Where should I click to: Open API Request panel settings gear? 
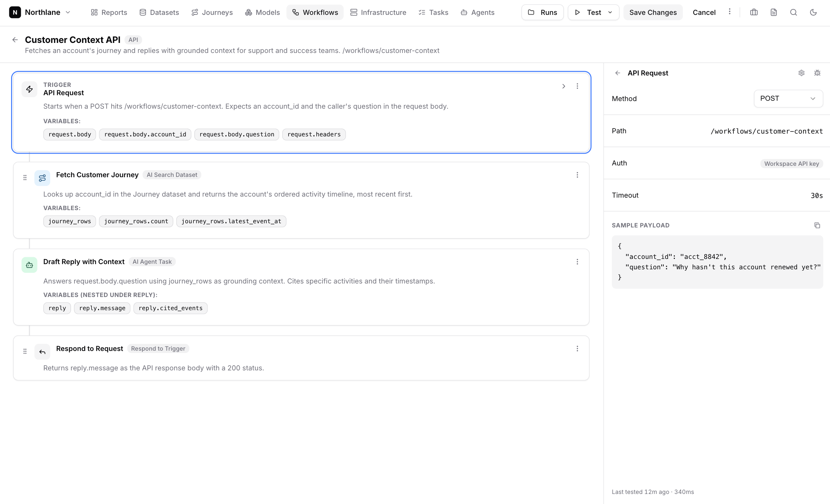tap(801, 73)
